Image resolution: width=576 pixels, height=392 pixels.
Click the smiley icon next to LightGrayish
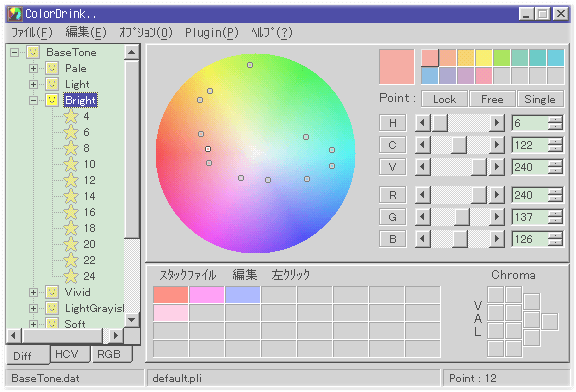pyautogui.click(x=52, y=308)
